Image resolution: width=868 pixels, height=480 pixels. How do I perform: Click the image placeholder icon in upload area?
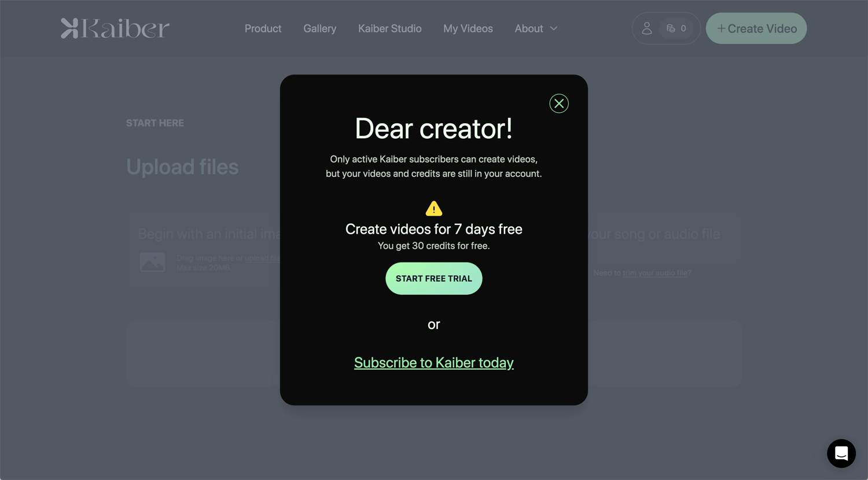[152, 262]
